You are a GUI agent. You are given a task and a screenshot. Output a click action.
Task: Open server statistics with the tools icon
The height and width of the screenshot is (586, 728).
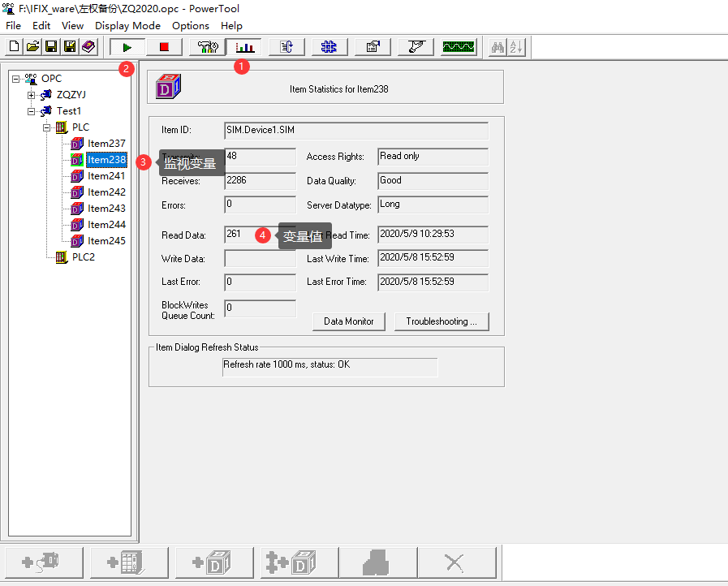click(206, 46)
